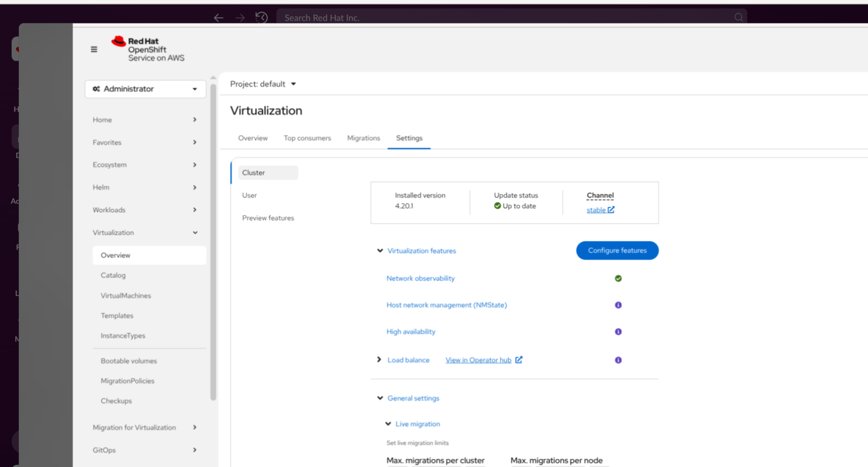Expand the Home navigation section
868x467 pixels.
click(145, 120)
